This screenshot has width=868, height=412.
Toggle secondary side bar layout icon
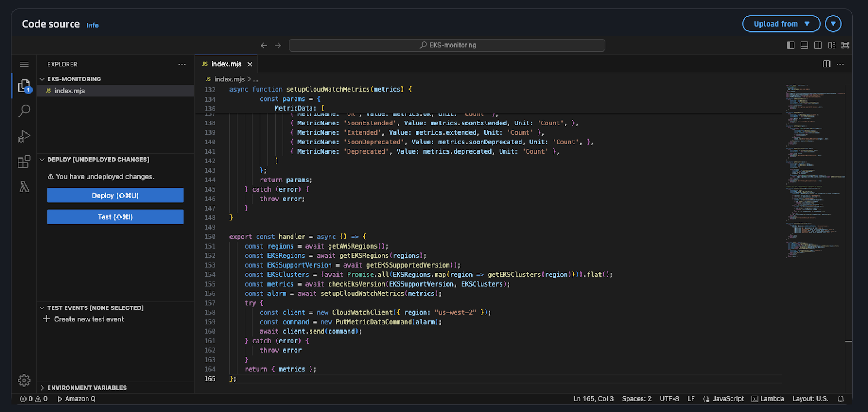(818, 46)
